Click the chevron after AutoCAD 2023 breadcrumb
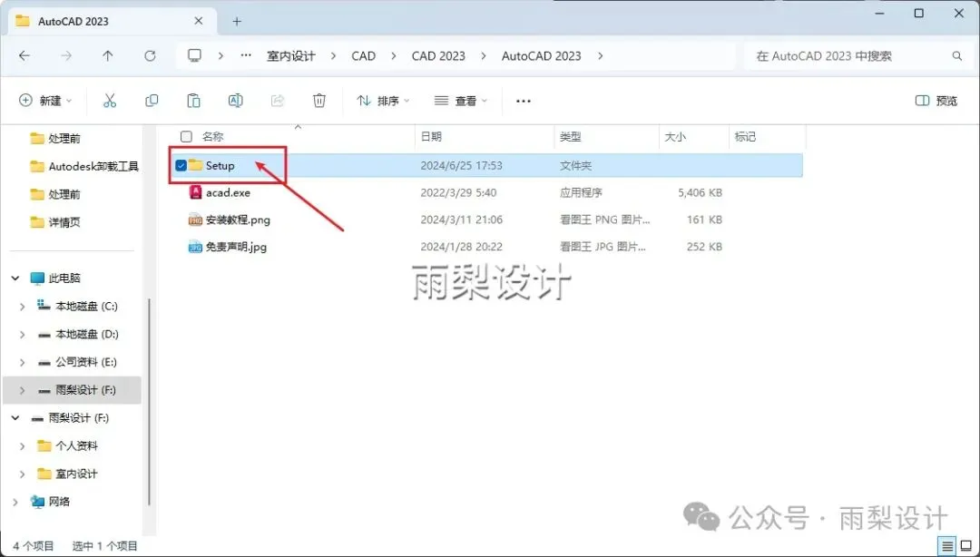Viewport: 980px width, 557px height. coord(600,55)
